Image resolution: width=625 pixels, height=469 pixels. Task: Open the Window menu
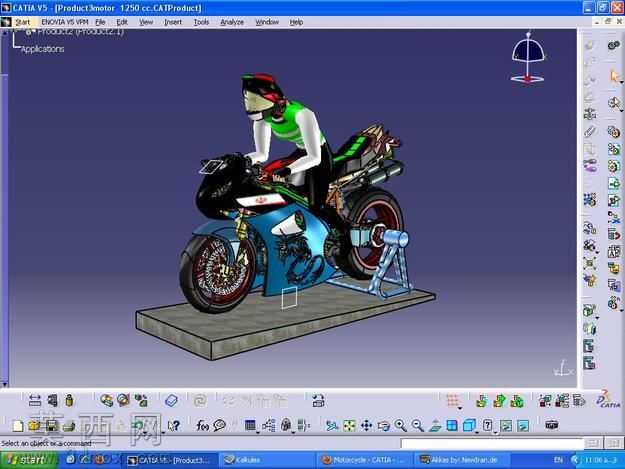click(x=267, y=22)
